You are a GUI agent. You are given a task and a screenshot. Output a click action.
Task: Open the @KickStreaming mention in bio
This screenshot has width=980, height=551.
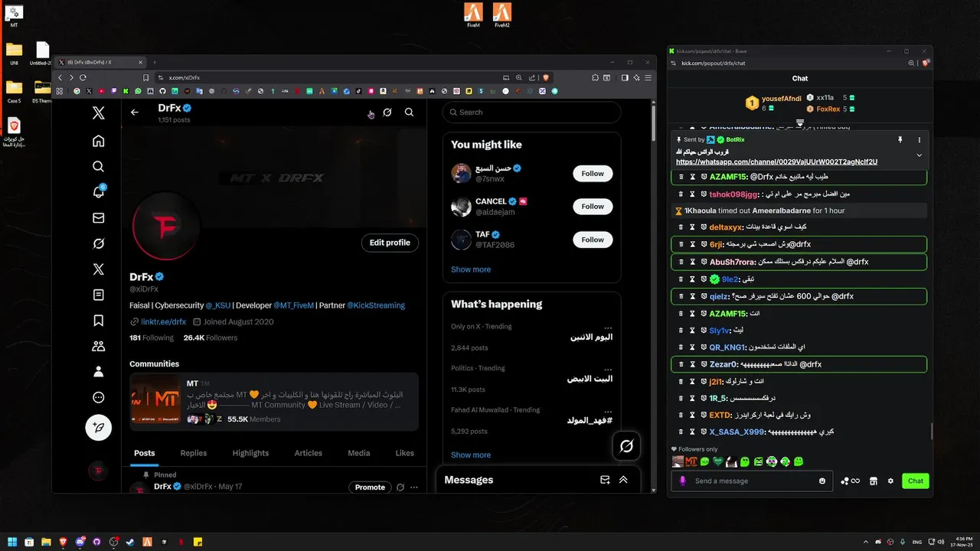pyautogui.click(x=376, y=305)
